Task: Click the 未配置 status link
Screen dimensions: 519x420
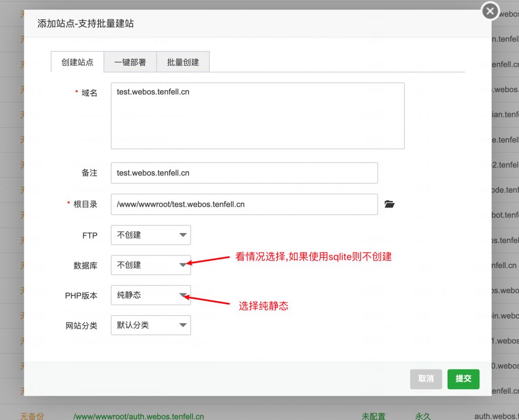Action: [373, 415]
